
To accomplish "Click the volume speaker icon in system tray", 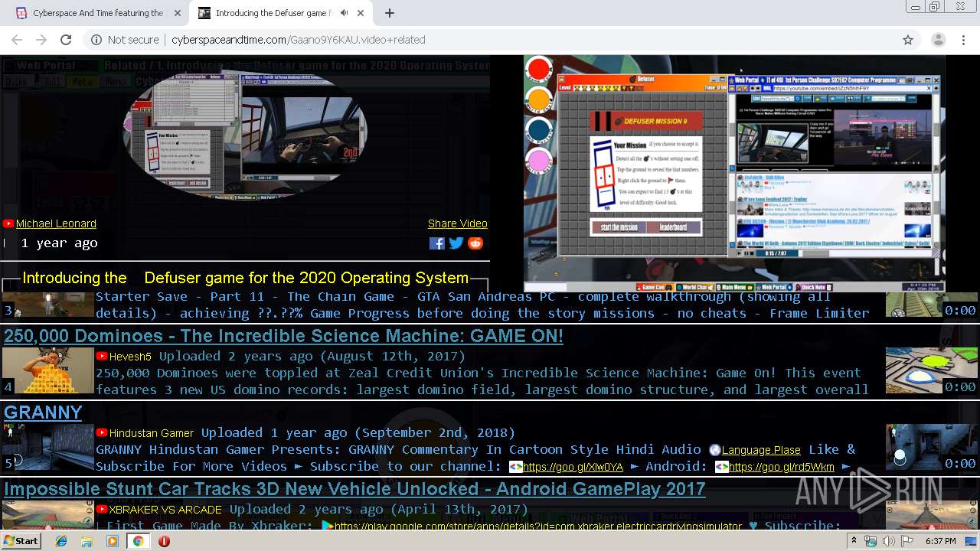I will click(888, 541).
